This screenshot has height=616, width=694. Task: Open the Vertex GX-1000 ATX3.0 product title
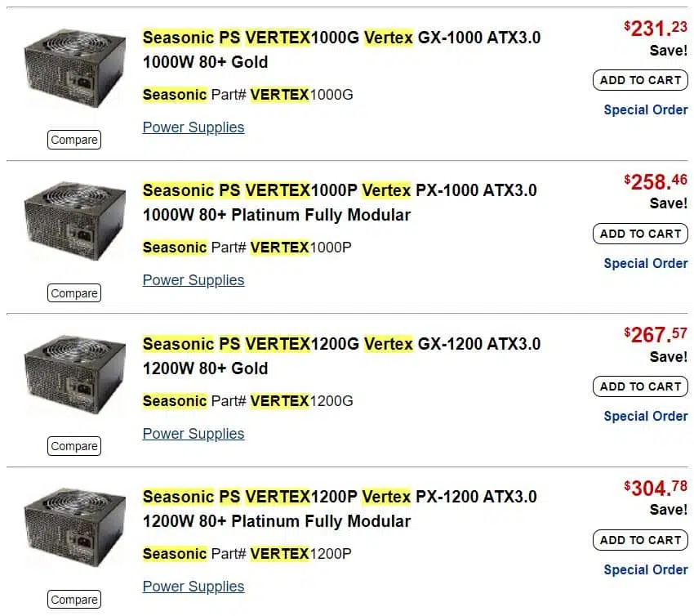341,50
